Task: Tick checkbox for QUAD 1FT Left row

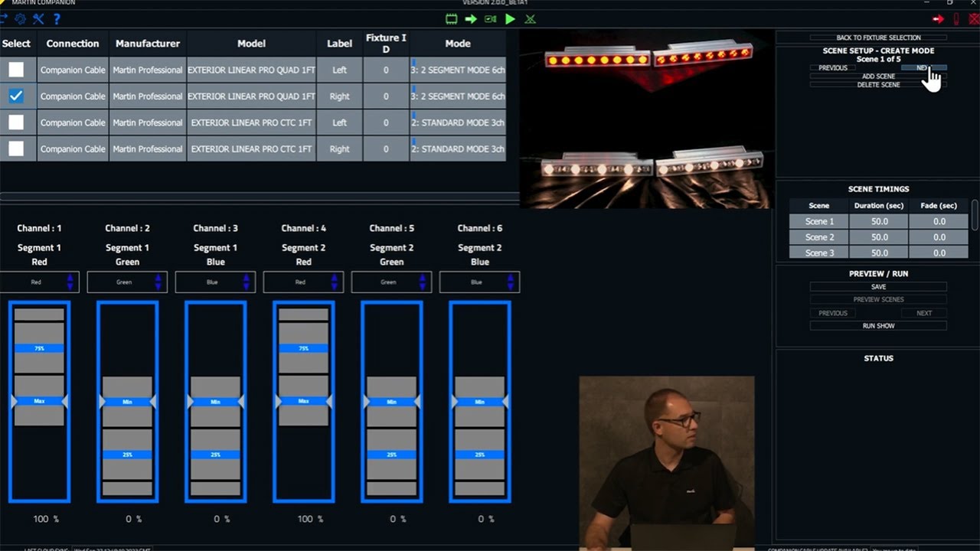Action: tap(16, 70)
